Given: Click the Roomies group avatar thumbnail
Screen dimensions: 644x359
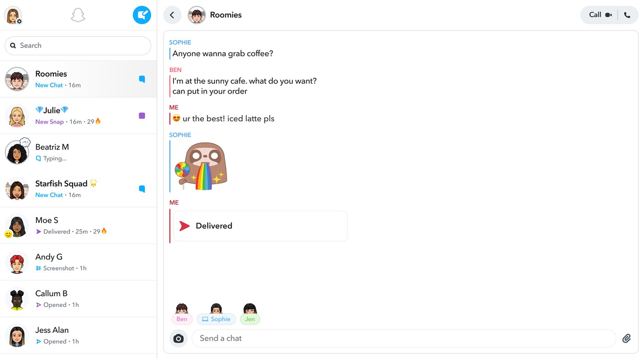Looking at the screenshot, I should point(197,15).
